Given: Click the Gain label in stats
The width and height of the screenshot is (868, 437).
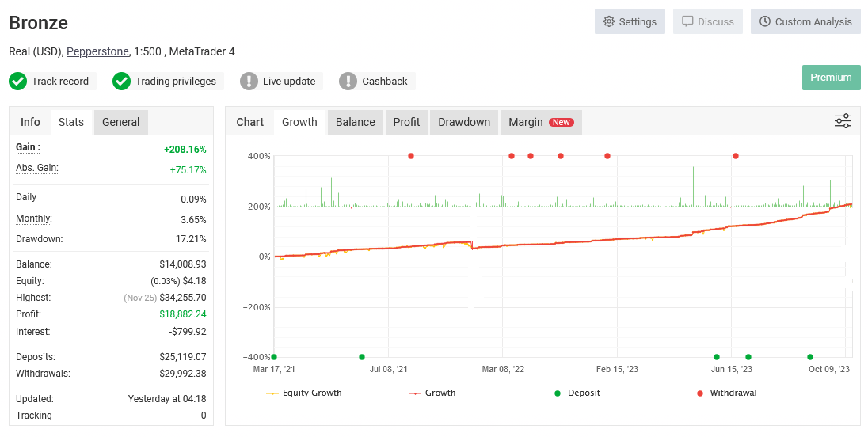Looking at the screenshot, I should click(28, 148).
